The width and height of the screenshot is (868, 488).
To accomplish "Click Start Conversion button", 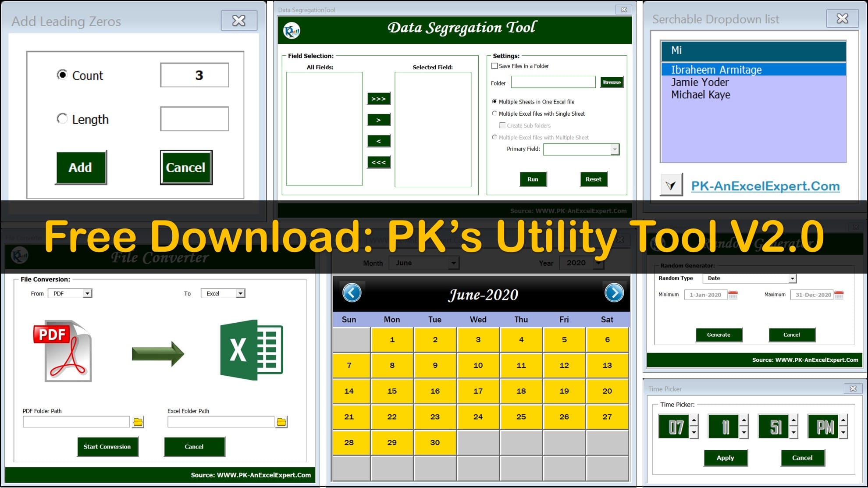I will (x=107, y=447).
